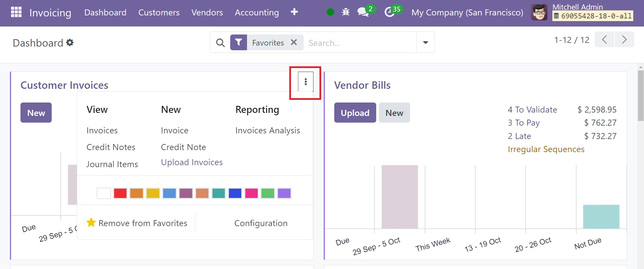Click Upload Invoices link
This screenshot has height=269, width=644.
pos(192,162)
